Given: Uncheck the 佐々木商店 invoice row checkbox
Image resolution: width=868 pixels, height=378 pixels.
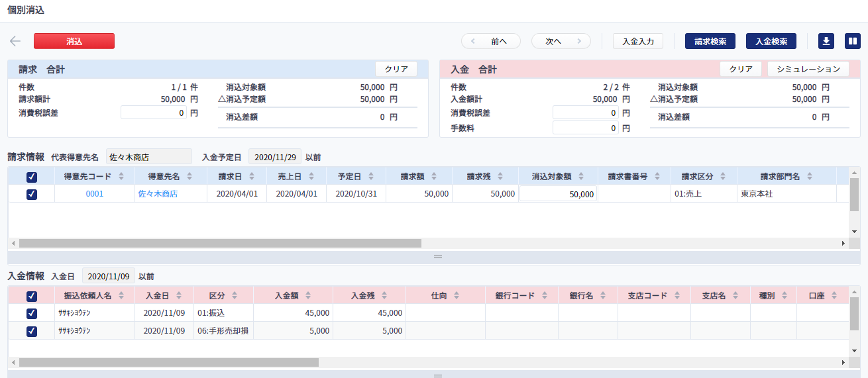Looking at the screenshot, I should 31,194.
